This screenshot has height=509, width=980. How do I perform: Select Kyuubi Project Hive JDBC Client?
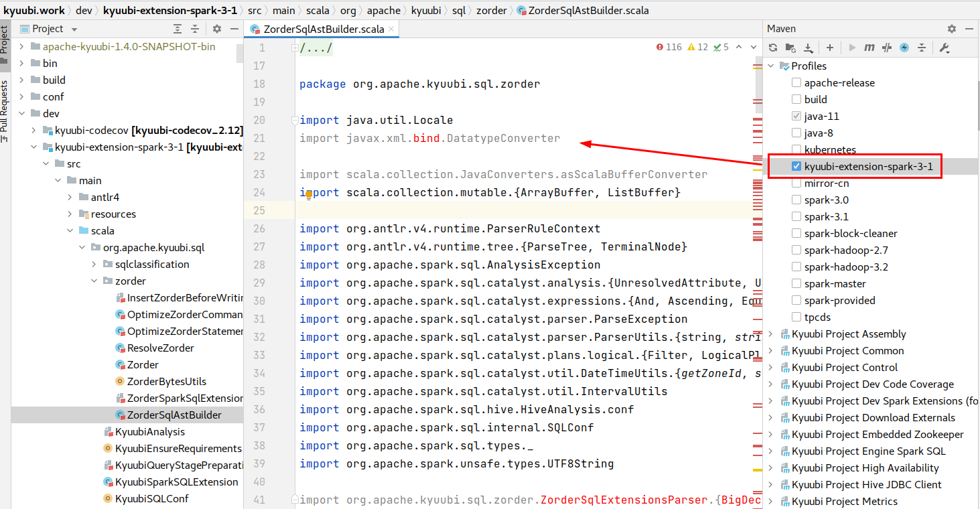click(866, 484)
